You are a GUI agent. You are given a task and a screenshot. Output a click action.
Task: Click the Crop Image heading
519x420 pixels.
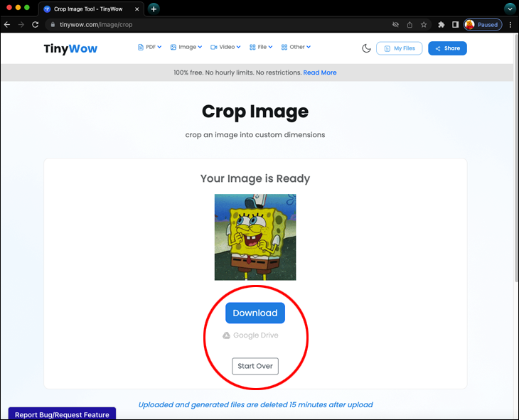(x=255, y=112)
